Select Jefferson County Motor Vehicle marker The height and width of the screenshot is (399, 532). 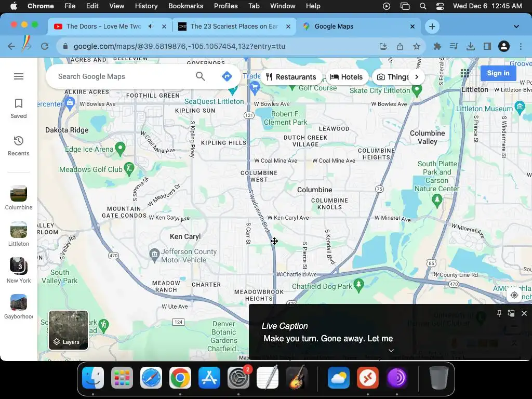point(154,255)
